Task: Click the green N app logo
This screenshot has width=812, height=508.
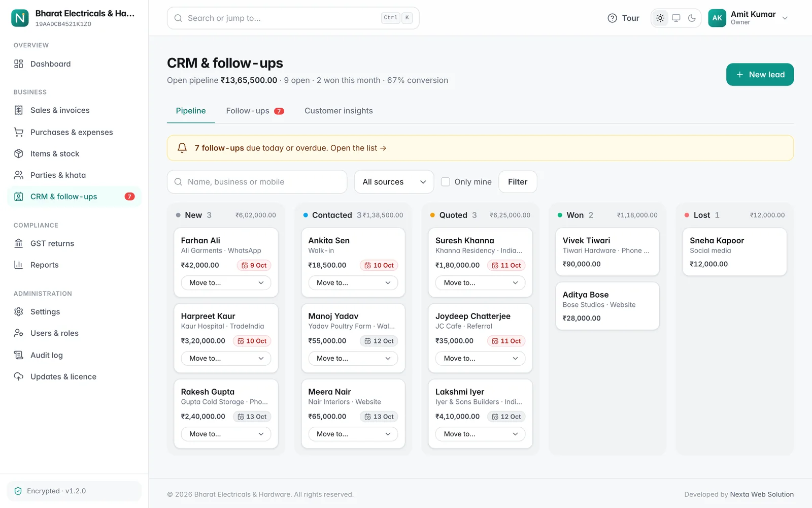Action: [20, 18]
